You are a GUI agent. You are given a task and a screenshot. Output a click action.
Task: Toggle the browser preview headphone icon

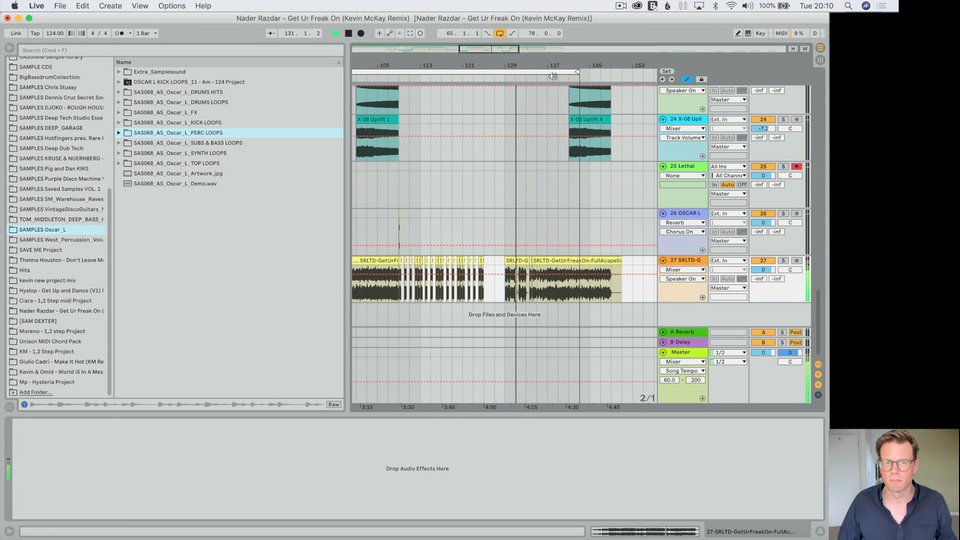(x=24, y=404)
